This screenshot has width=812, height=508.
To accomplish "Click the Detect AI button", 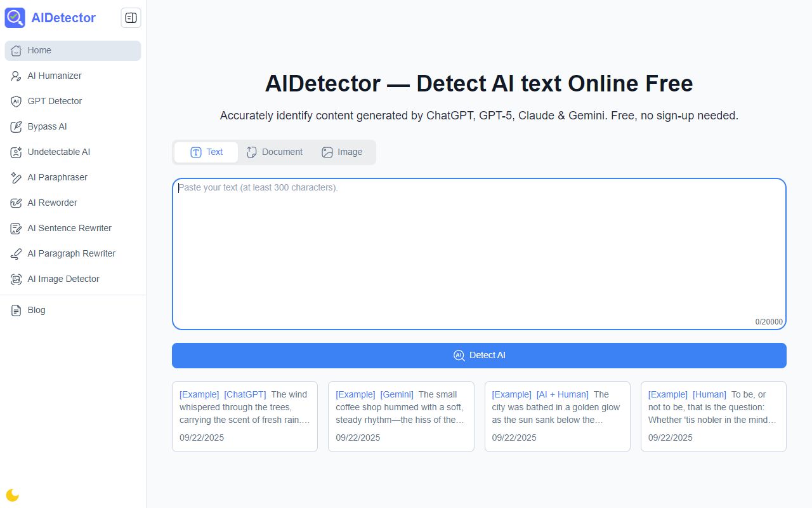I will 479,356.
